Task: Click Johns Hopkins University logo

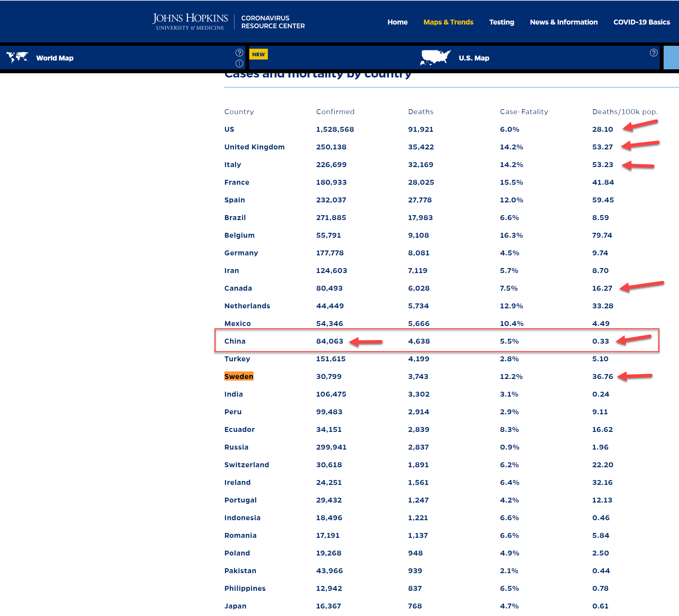Action: click(x=190, y=22)
